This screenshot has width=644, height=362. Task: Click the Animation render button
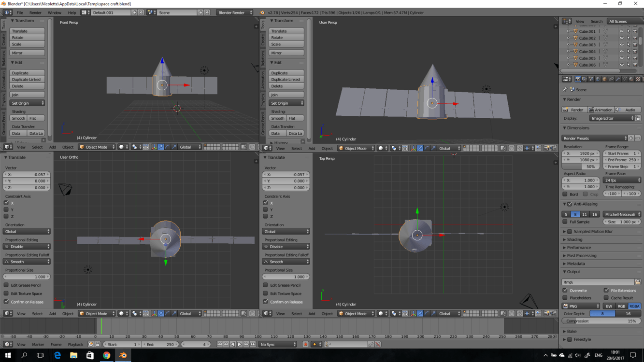tap(601, 110)
